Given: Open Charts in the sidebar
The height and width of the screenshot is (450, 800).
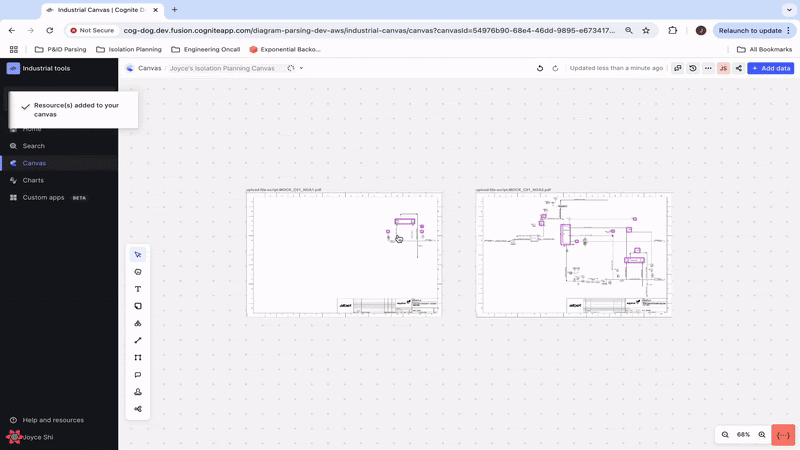Looking at the screenshot, I should coord(33,180).
